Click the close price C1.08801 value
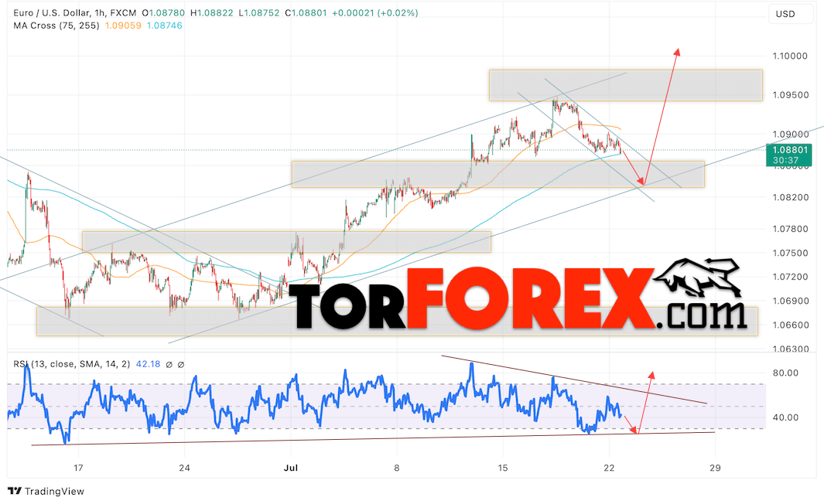 pyautogui.click(x=306, y=12)
